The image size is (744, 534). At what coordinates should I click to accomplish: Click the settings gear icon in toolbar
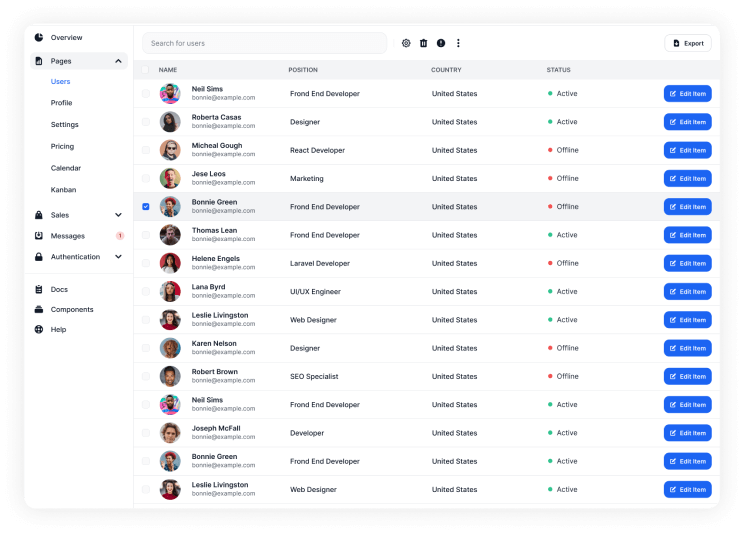(406, 43)
